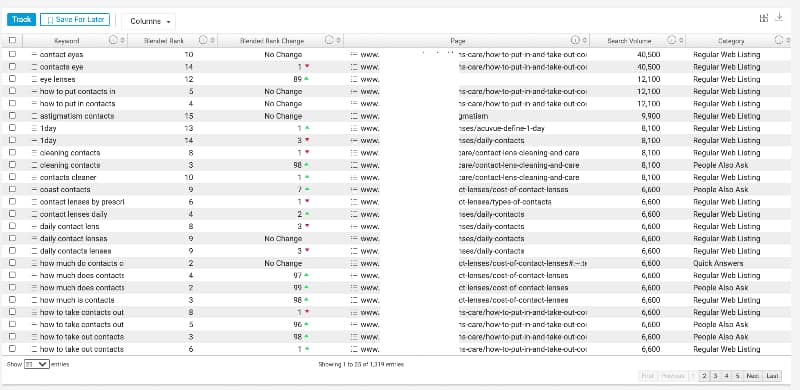Click the blue Track button
Screen dimensions: 800x390
(x=21, y=19)
